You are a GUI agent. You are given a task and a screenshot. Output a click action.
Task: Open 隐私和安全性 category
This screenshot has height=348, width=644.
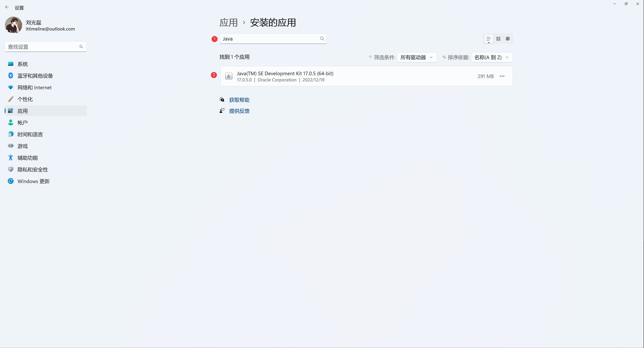coord(45,170)
